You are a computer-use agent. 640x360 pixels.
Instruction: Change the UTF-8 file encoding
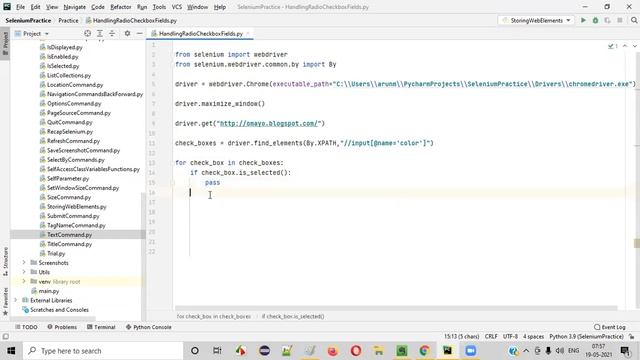point(510,337)
